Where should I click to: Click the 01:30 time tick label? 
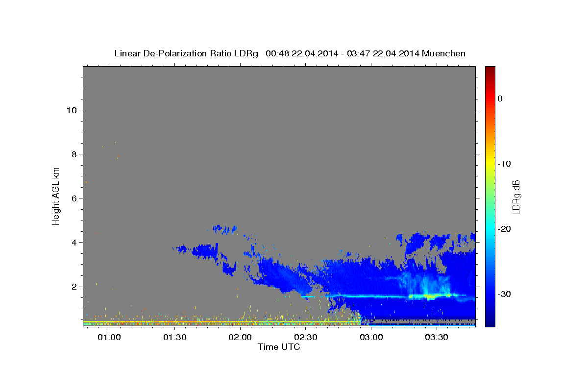175,338
